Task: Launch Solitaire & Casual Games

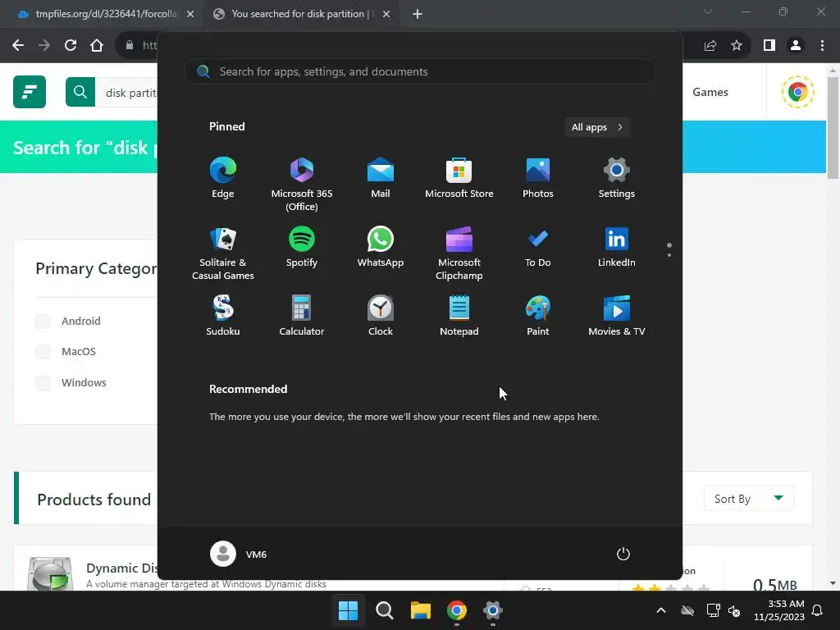Action: tap(223, 253)
